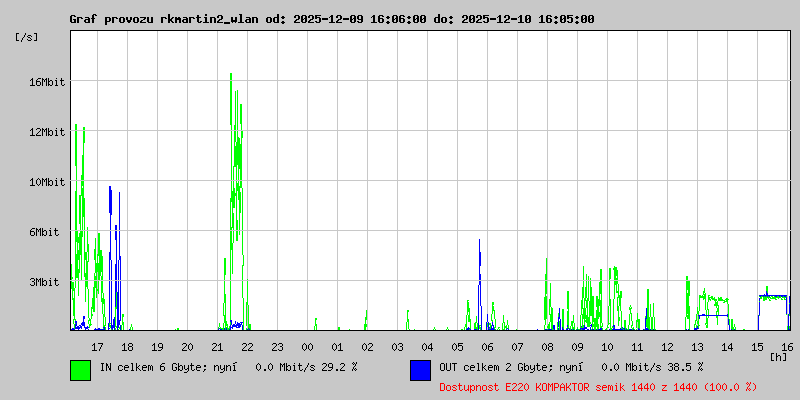Click hour label '09' on x-axis
The height and width of the screenshot is (400, 800).
[578, 347]
